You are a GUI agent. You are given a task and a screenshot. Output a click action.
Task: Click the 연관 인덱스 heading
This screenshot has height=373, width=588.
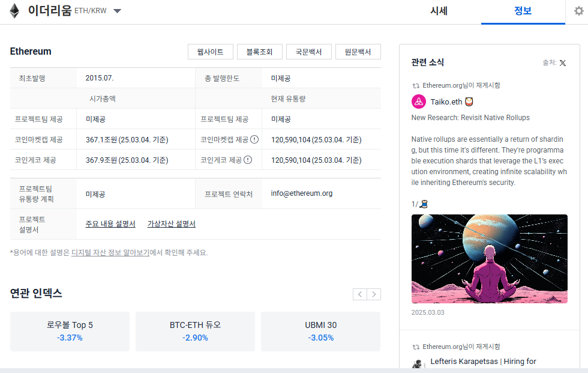(36, 293)
